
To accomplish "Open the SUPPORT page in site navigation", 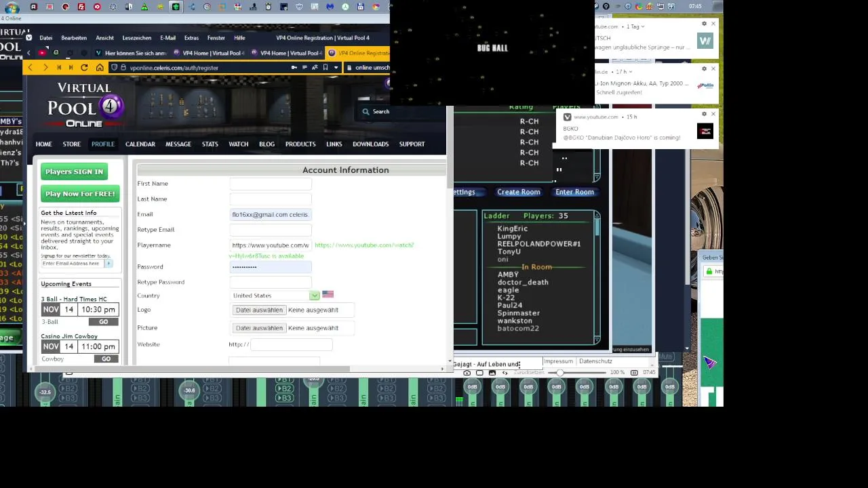I will point(412,144).
